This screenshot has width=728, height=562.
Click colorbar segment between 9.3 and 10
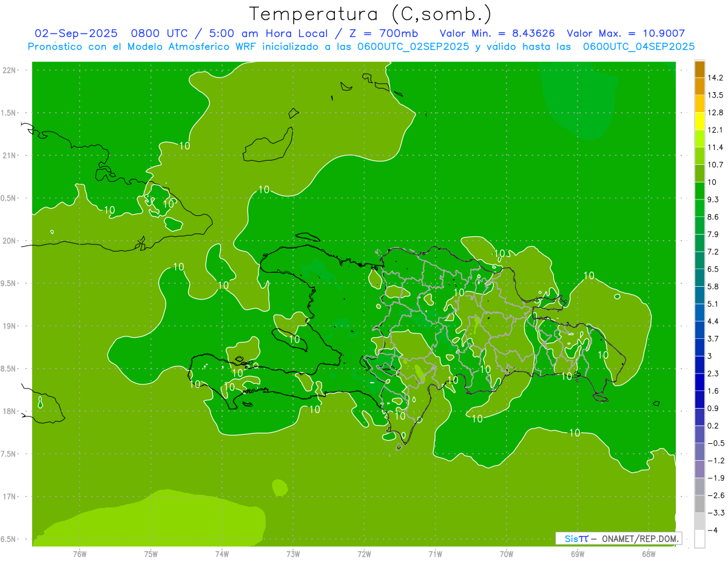click(x=699, y=191)
